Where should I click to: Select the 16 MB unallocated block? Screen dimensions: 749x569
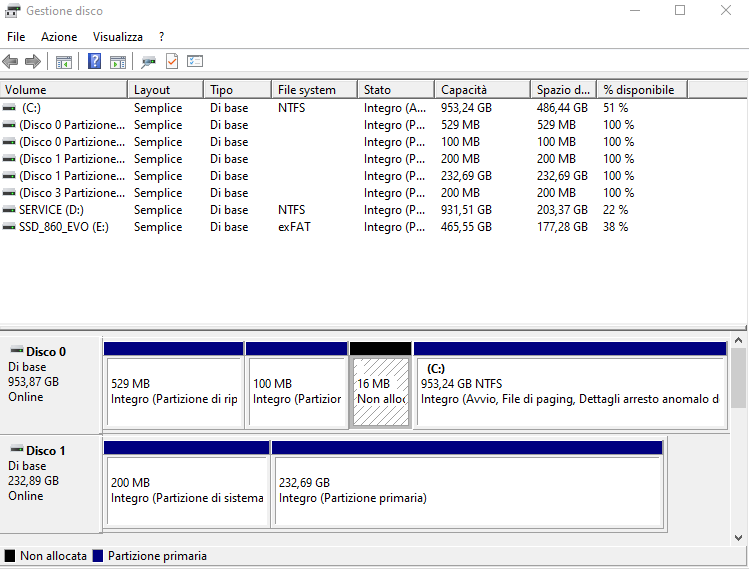tap(381, 385)
